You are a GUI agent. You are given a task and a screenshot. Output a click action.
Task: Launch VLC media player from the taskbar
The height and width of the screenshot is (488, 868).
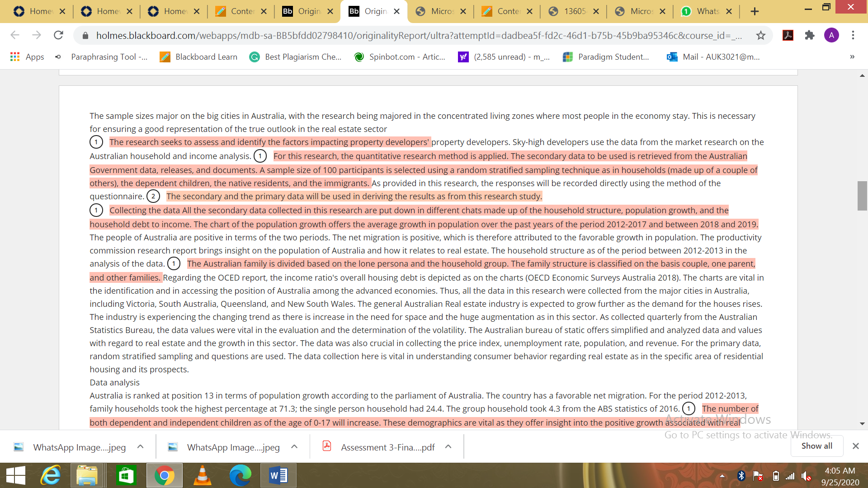203,476
